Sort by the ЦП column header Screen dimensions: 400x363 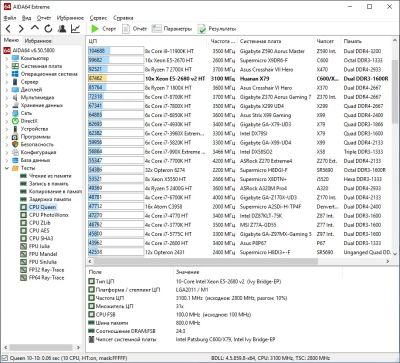(147, 41)
